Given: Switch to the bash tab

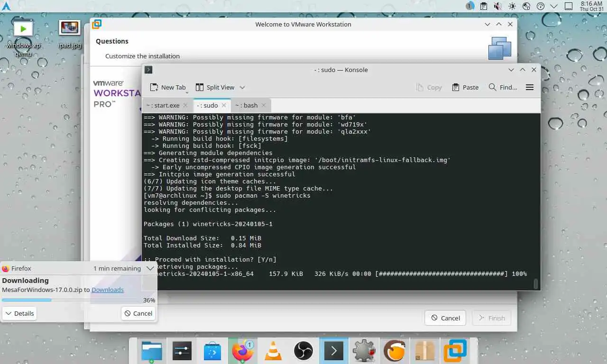Looking at the screenshot, I should coord(246,105).
